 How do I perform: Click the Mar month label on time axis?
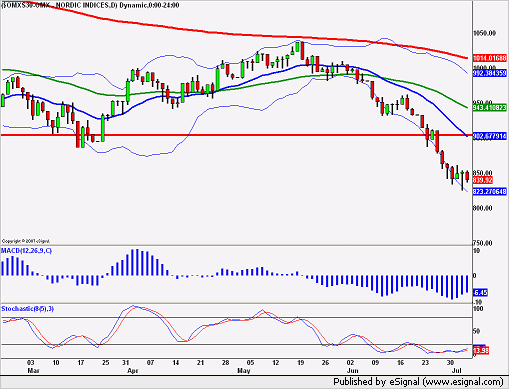click(33, 370)
